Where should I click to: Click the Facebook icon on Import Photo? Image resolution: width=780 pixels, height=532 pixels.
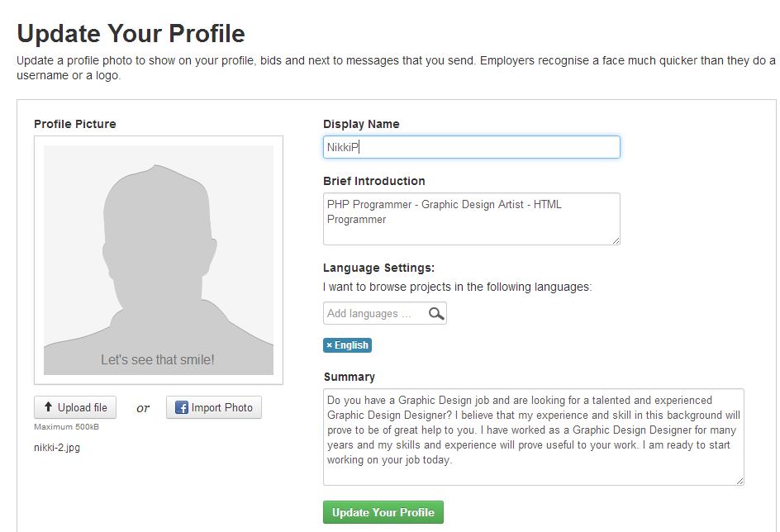(x=182, y=408)
